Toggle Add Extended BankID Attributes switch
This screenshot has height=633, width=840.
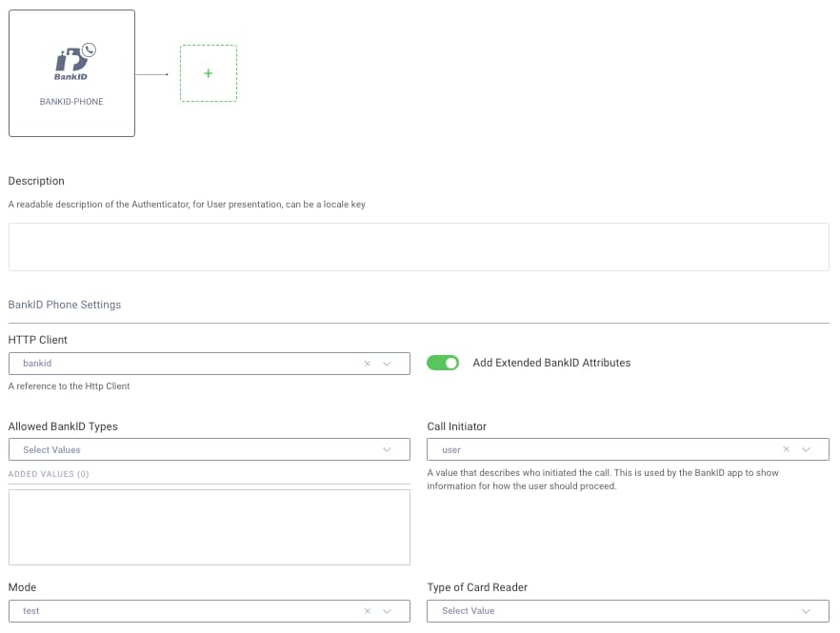(443, 363)
